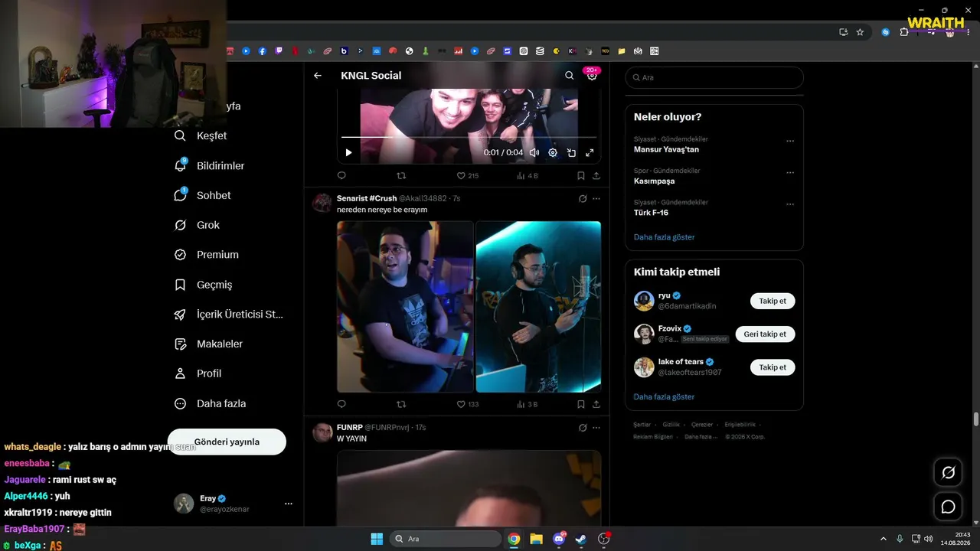Viewport: 980px width, 551px height.
Task: Open more options for Kasımpaşa trend
Action: point(790,173)
